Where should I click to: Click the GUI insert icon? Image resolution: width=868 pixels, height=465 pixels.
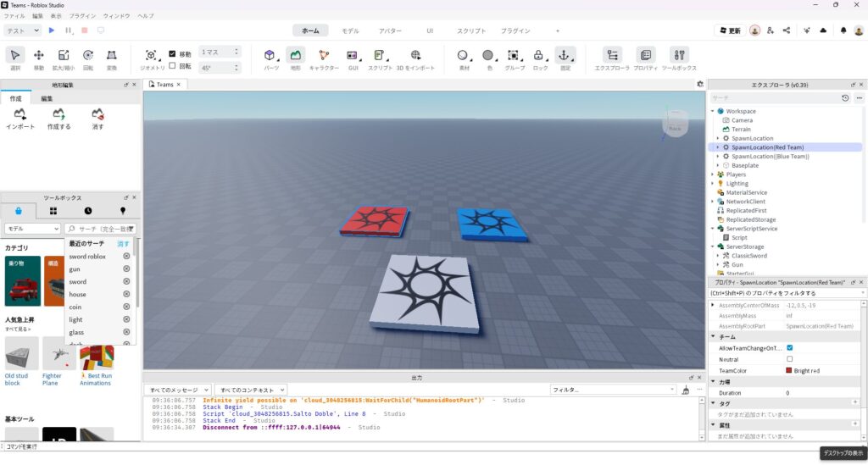pos(352,55)
